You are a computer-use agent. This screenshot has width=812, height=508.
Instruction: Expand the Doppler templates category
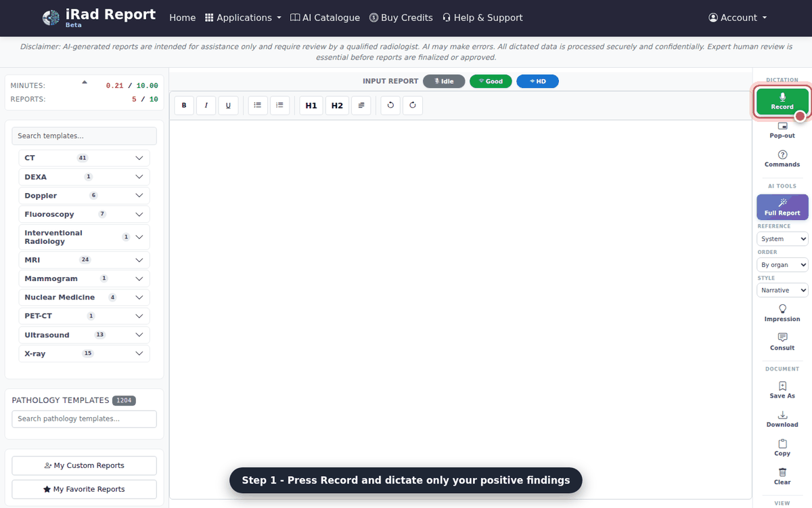pos(84,195)
